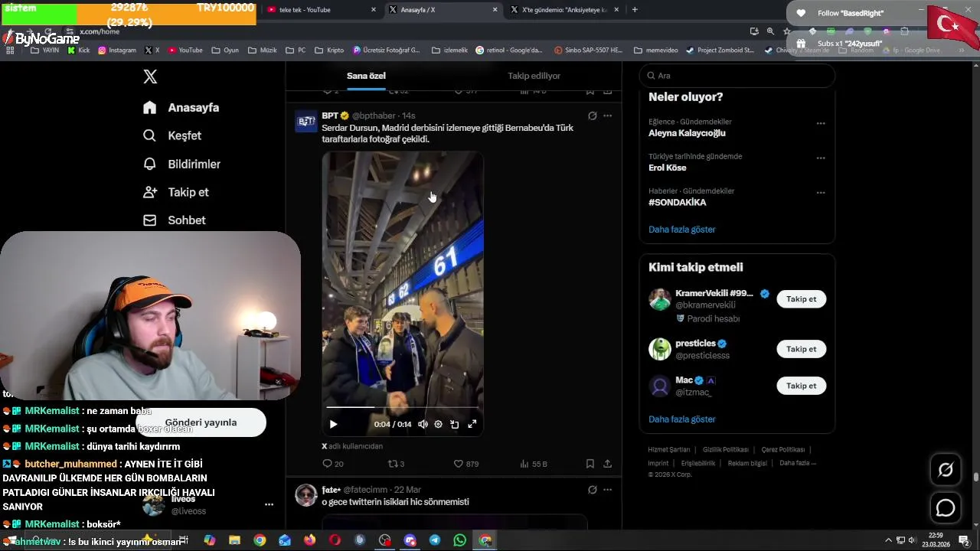980x551 pixels.
Task: Open options for Erol Köse trend
Action: click(821, 158)
